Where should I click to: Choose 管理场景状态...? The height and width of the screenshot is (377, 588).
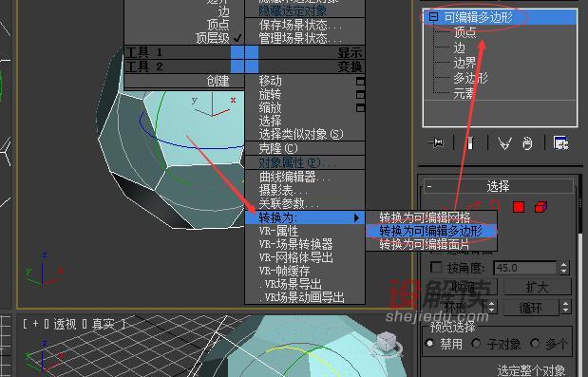(x=301, y=38)
